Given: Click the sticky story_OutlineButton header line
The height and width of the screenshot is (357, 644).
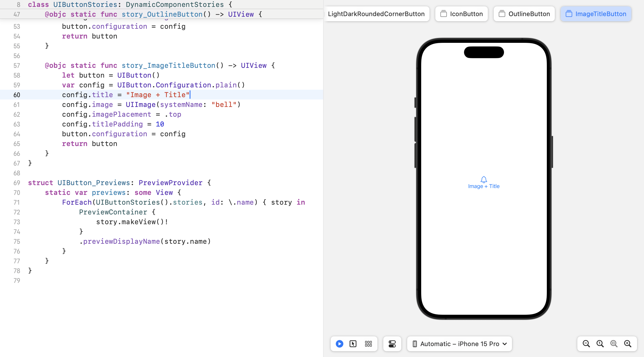Looking at the screenshot, I should click(162, 14).
